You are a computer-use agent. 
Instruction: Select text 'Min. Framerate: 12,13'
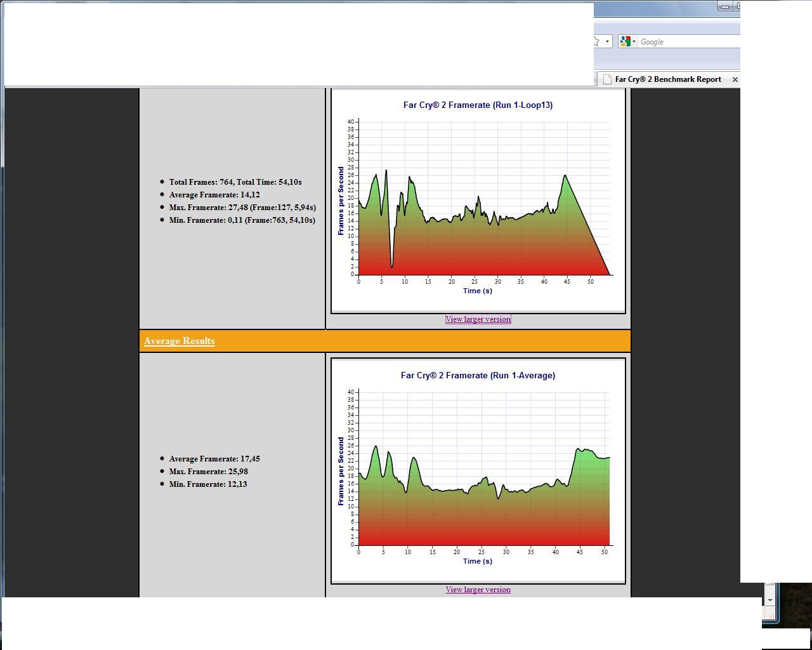[208, 484]
